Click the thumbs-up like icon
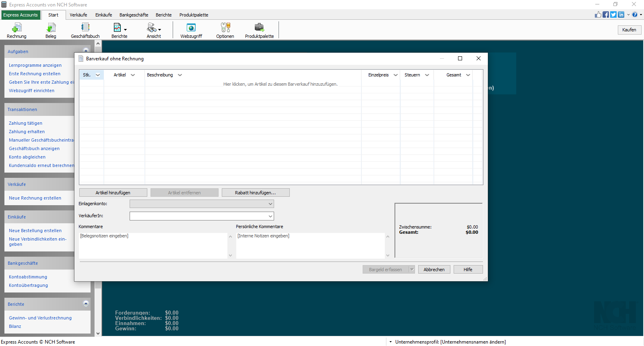The width and height of the screenshot is (644, 346). pos(598,14)
